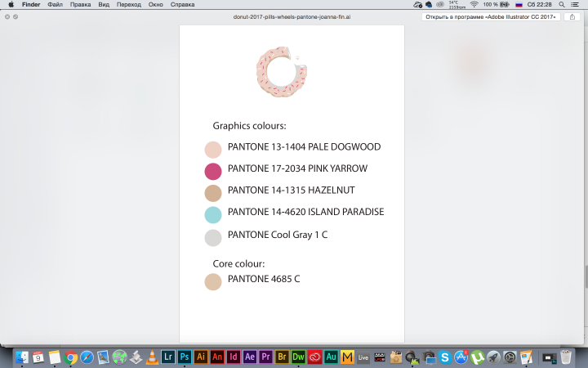
Task: Open the Pages app in the Dock
Action: point(526,357)
